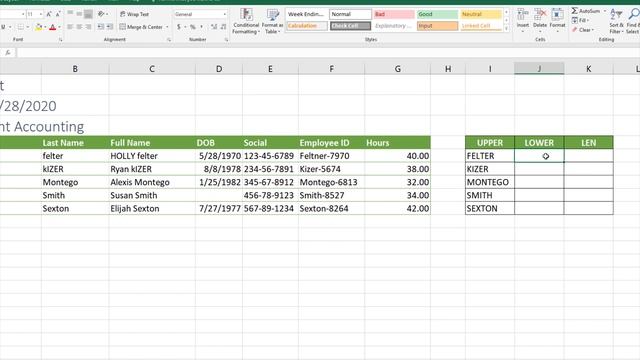Open Font group dialog launcher
This screenshot has height=360, width=640.
pos(60,40)
